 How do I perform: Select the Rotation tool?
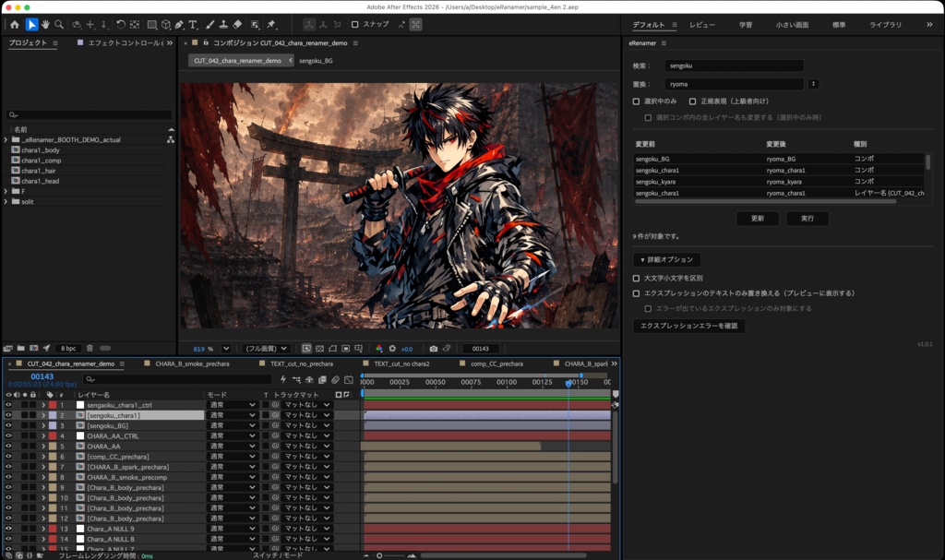121,25
